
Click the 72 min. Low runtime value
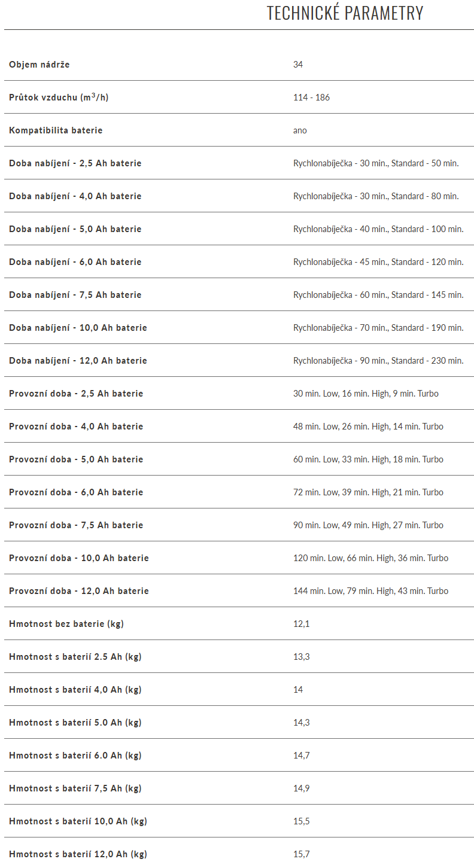368,492
